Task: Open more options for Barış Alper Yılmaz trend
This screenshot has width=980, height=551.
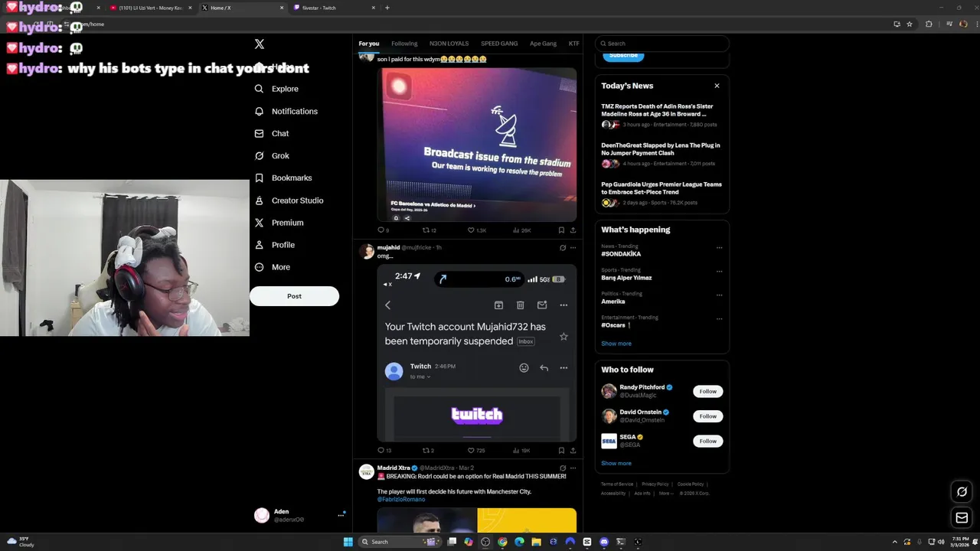Action: coord(719,272)
